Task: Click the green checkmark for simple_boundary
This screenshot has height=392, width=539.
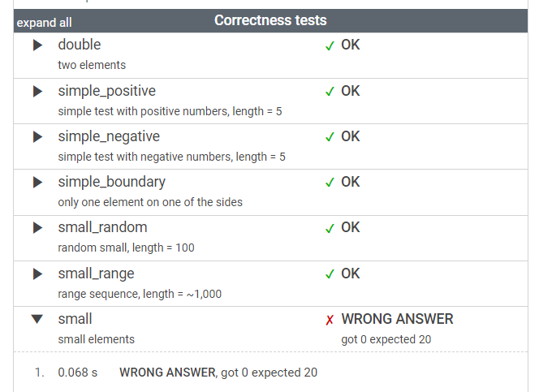Action: pos(330,183)
